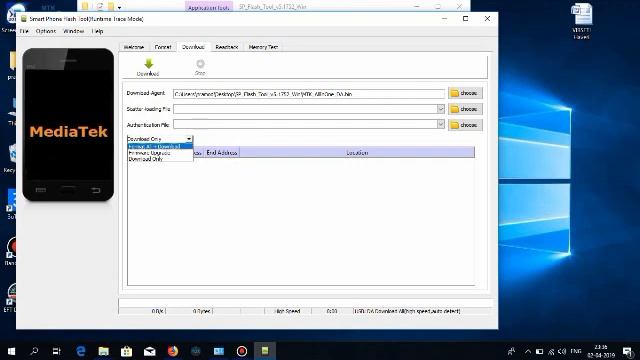
Task: Expand the Scatter-loading File dropdown arrow
Action: click(x=440, y=109)
